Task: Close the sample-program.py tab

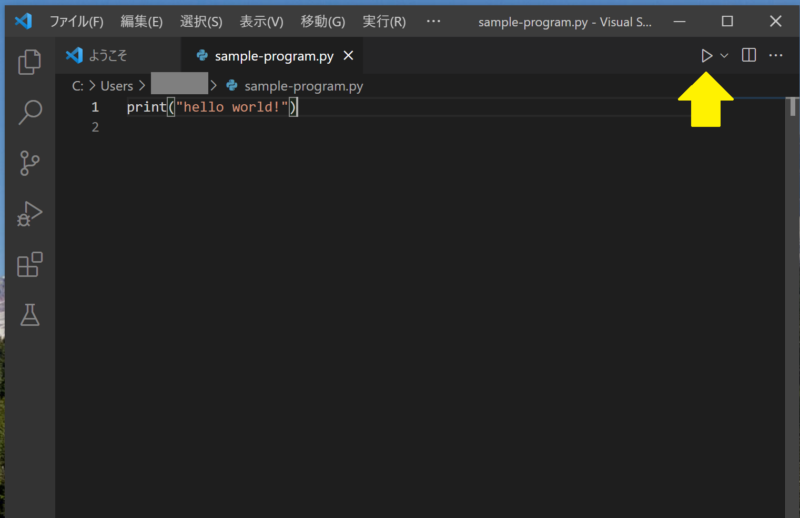Action: (350, 56)
